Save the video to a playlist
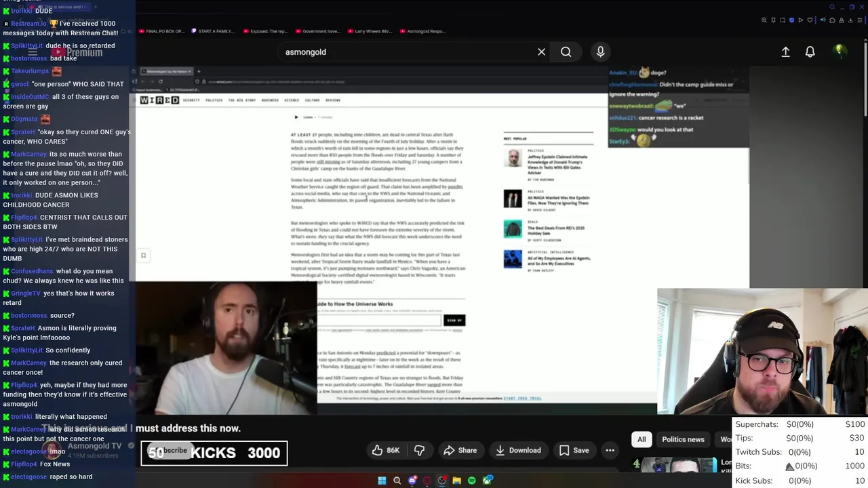Screen dimensions: 868x488 click(574, 450)
